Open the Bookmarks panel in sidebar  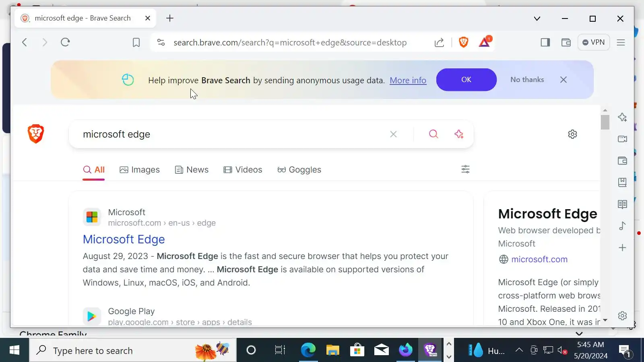[x=622, y=183]
